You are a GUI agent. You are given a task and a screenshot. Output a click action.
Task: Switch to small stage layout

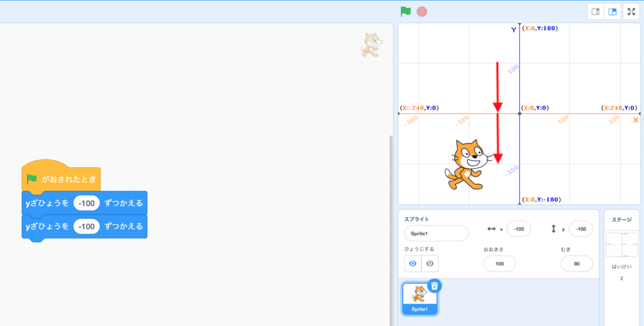coord(596,12)
